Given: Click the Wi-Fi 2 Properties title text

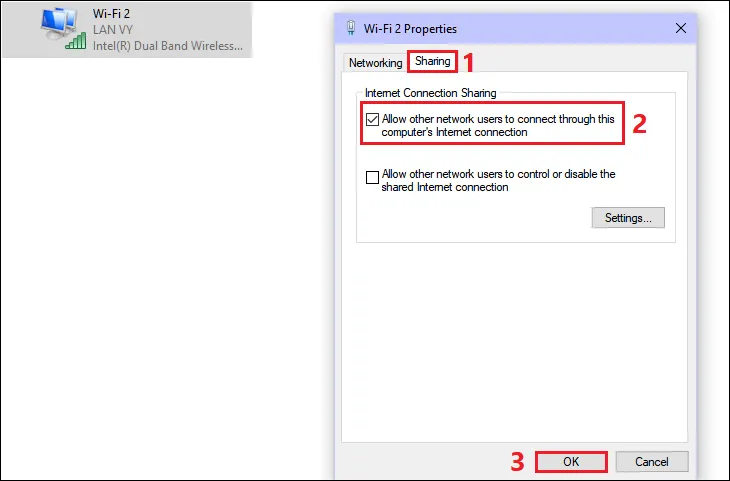Looking at the screenshot, I should (410, 28).
